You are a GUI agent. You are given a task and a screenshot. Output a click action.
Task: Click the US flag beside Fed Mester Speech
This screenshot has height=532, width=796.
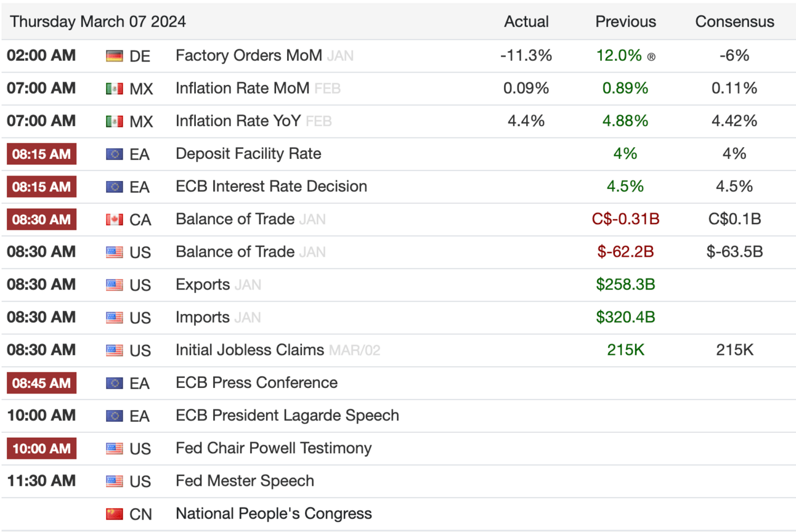(x=114, y=482)
